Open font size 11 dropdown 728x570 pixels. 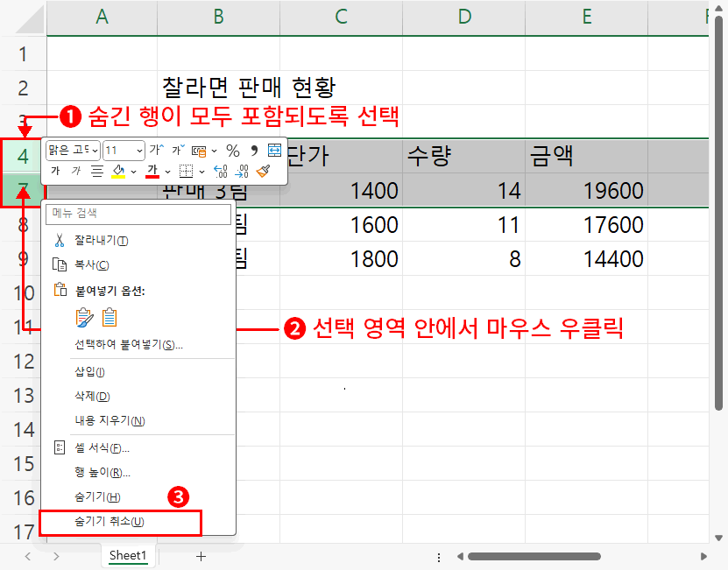click(124, 151)
